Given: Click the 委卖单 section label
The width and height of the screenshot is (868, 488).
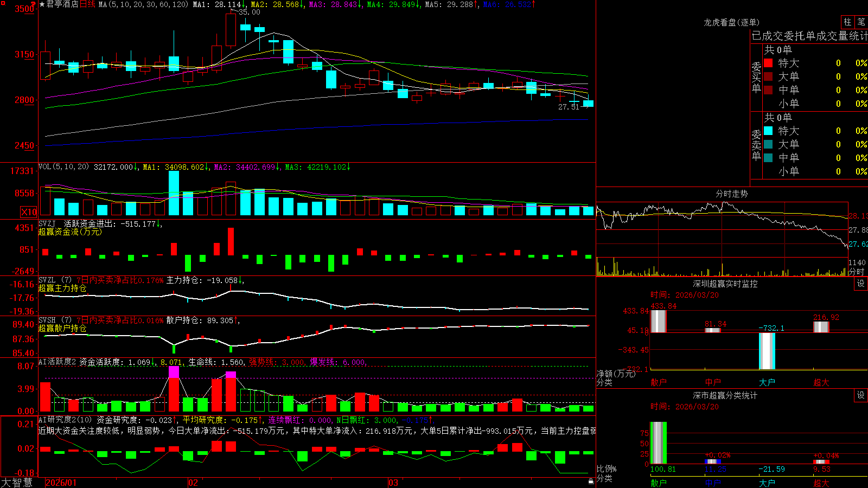Looking at the screenshot, I should click(756, 145).
